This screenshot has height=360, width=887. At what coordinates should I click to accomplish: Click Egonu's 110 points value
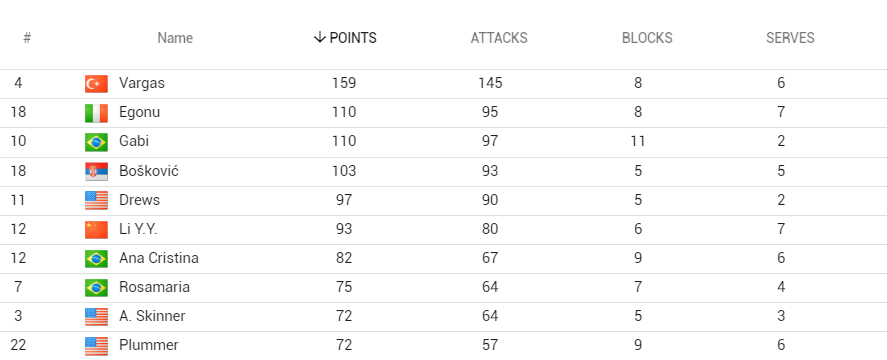point(344,112)
